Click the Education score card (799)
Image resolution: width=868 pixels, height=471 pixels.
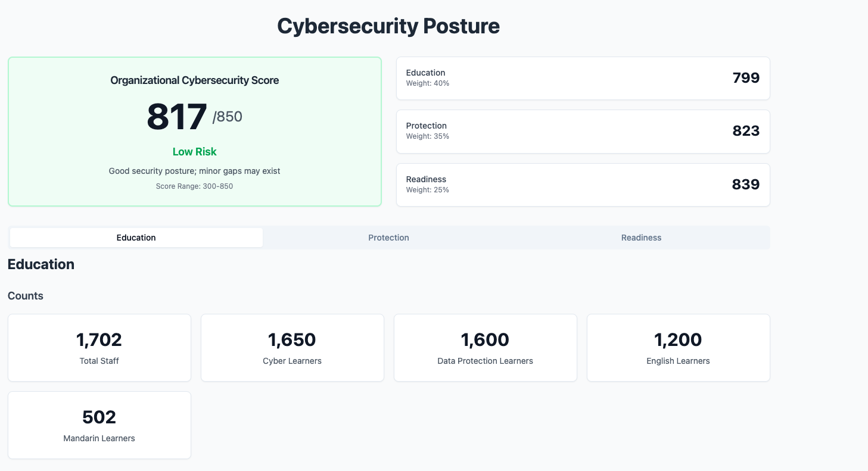click(583, 78)
